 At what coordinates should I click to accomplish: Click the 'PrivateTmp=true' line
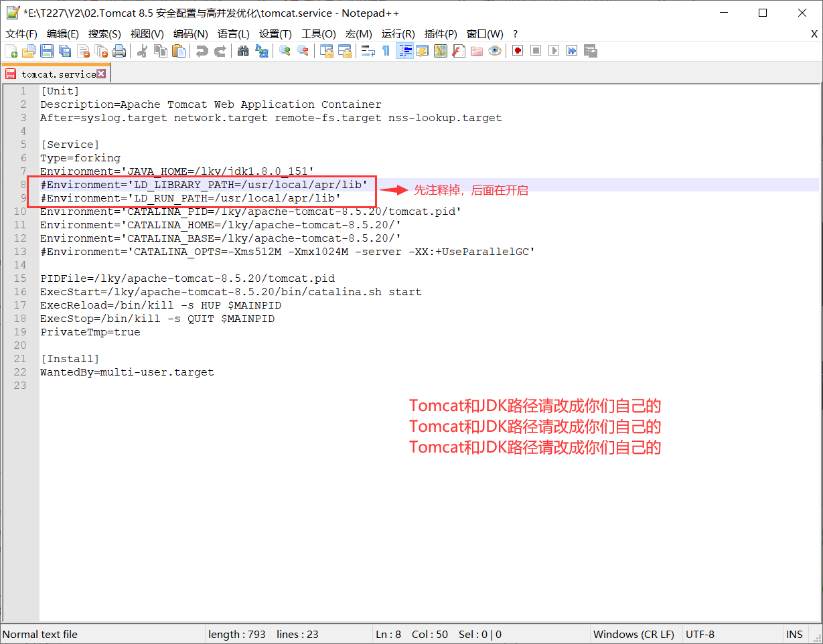click(90, 332)
